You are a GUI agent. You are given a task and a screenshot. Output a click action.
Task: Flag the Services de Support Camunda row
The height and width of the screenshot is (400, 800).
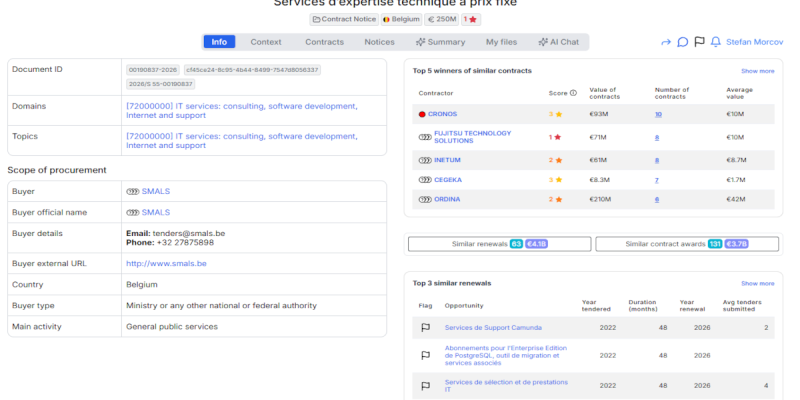(x=425, y=328)
